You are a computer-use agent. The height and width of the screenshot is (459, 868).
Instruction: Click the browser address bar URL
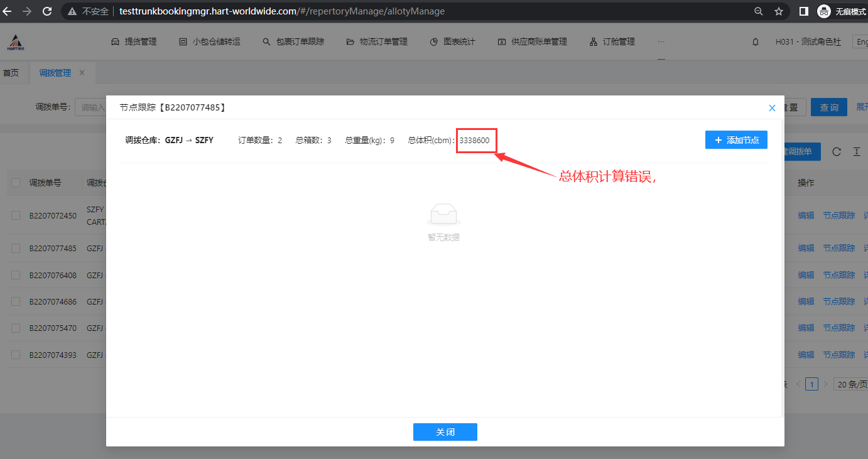pos(283,11)
